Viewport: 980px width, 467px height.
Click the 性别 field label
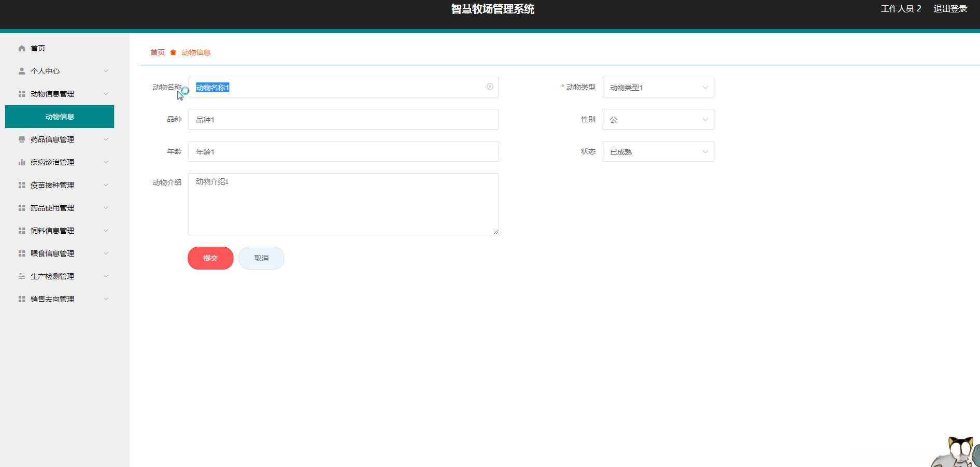point(588,119)
